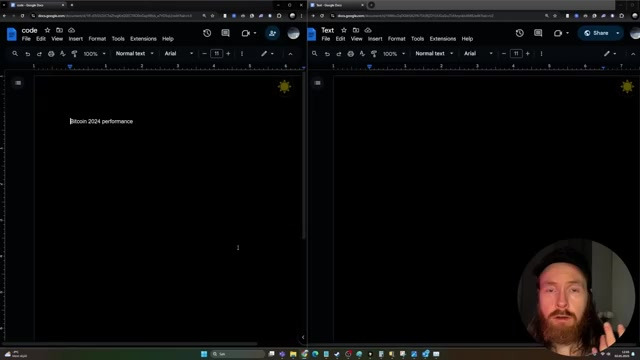
Task: Open Extensions menu in code window
Action: (143, 39)
